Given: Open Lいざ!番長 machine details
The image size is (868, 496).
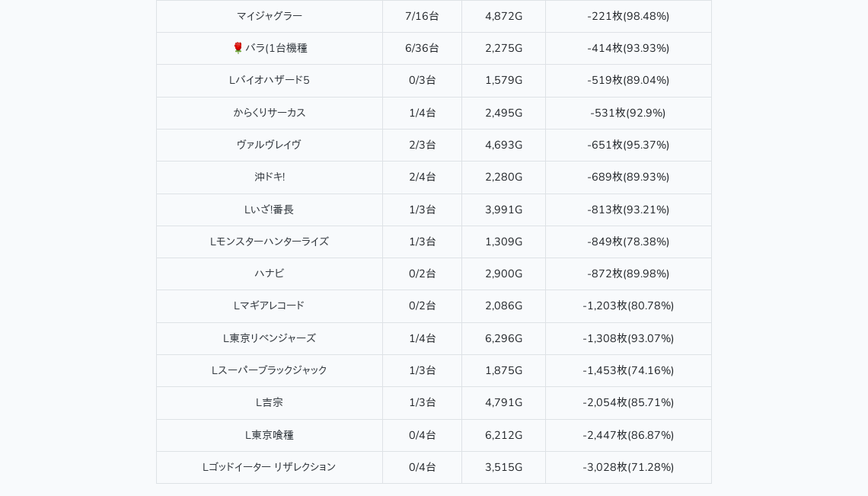Looking at the screenshot, I should pos(269,210).
